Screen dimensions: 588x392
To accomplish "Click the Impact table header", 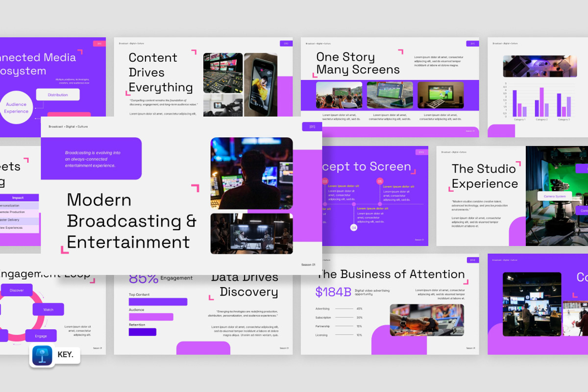I will [18, 197].
